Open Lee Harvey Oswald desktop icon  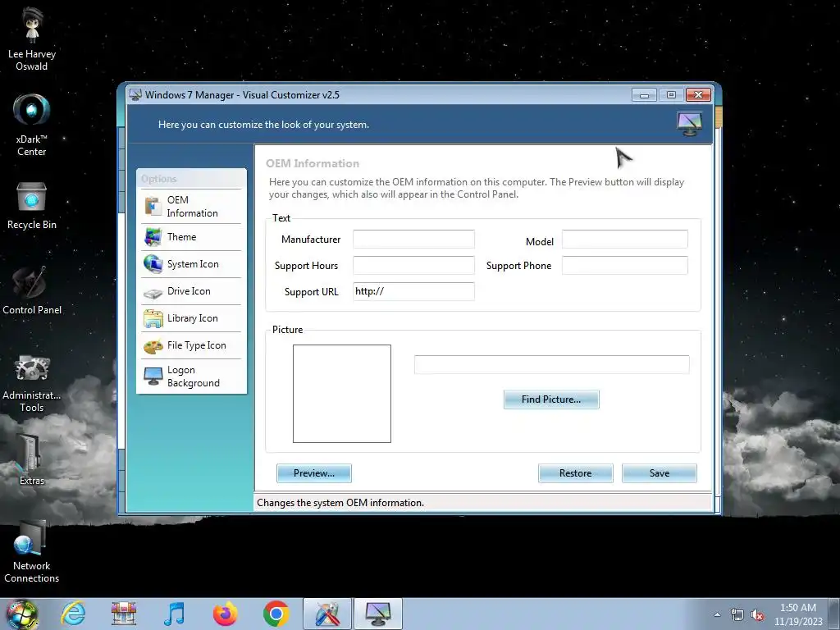click(x=32, y=39)
